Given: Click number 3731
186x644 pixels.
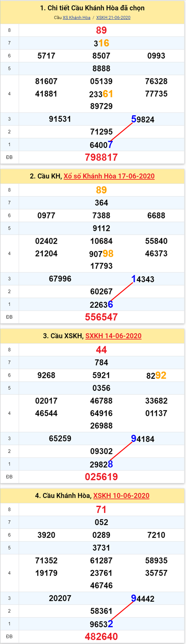Looking at the screenshot, I should [x=101, y=548].
